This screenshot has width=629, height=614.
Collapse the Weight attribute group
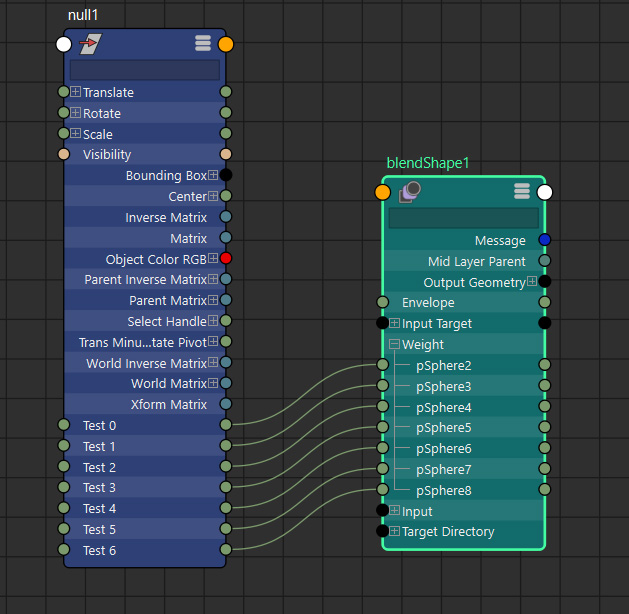(394, 344)
